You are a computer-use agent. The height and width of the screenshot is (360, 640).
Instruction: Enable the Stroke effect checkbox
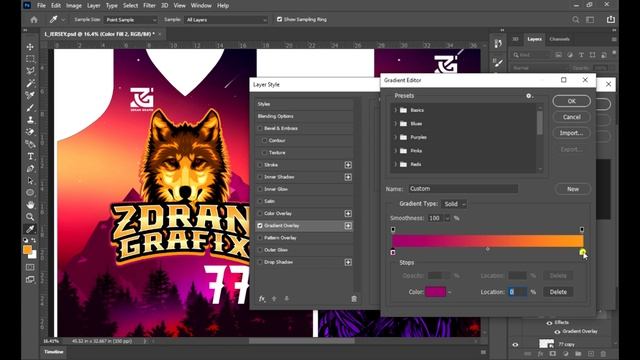(260, 165)
